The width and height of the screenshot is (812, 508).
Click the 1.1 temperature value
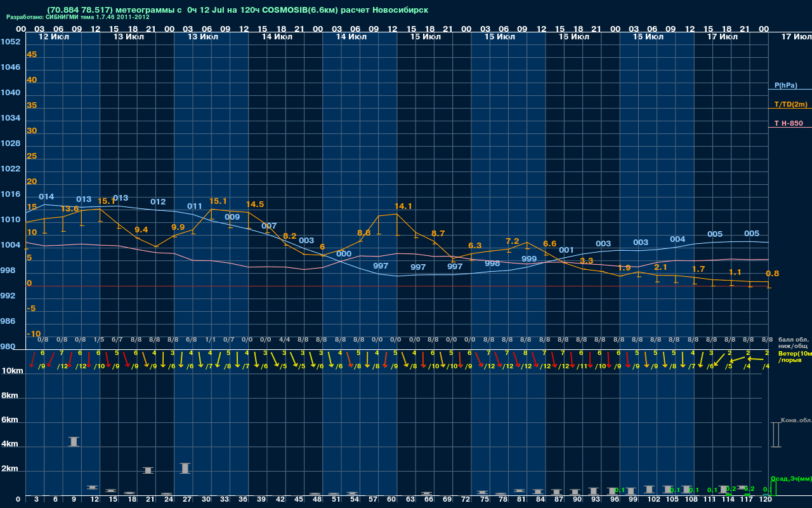[x=735, y=272]
